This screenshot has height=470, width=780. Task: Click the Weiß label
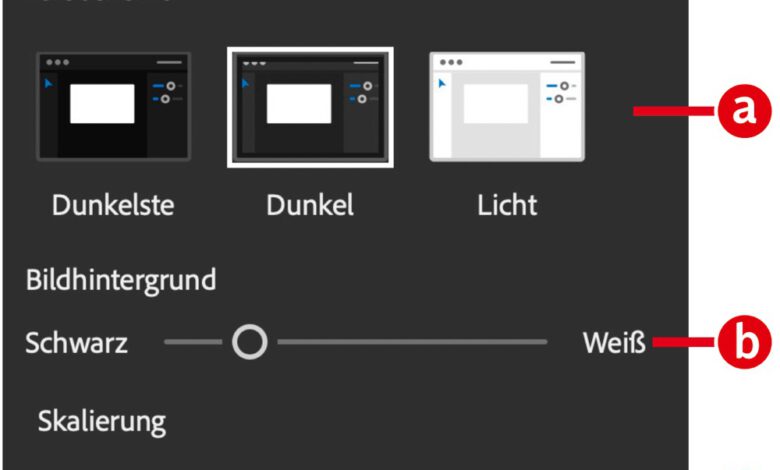pyautogui.click(x=614, y=344)
